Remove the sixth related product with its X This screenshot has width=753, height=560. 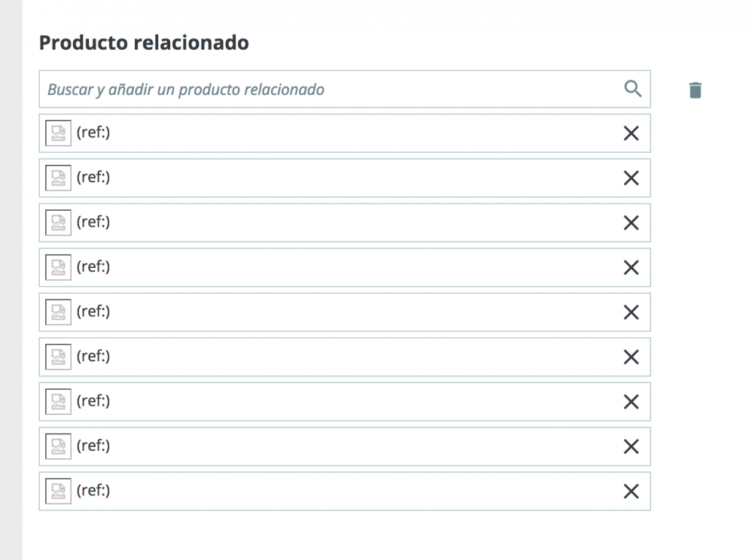point(631,357)
